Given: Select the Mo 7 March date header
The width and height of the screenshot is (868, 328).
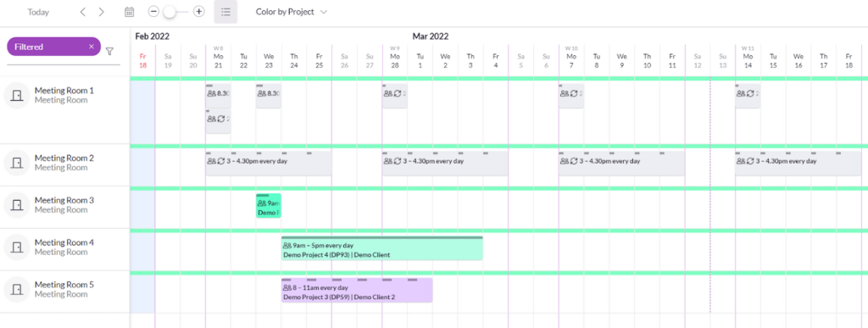Looking at the screenshot, I should (x=571, y=59).
